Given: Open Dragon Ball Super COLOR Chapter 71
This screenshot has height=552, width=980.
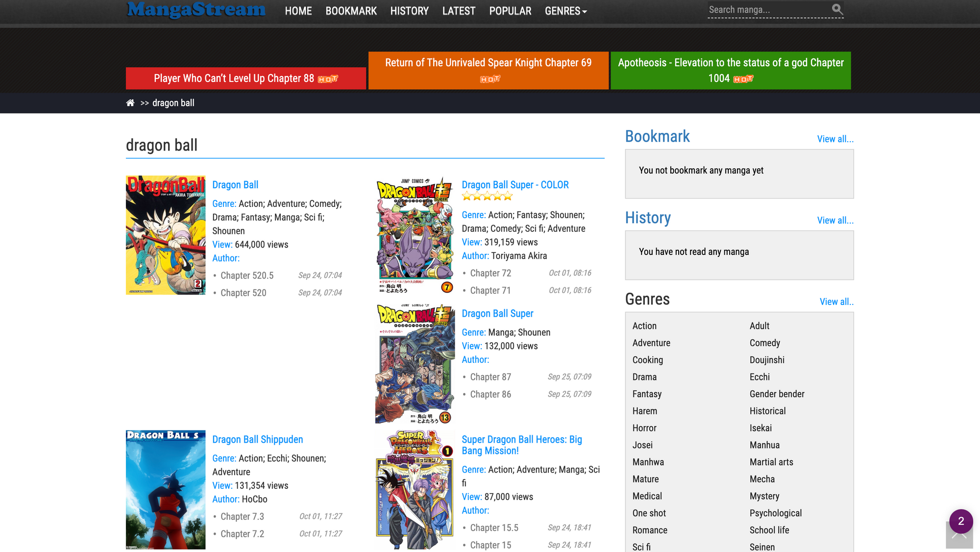Looking at the screenshot, I should [490, 290].
